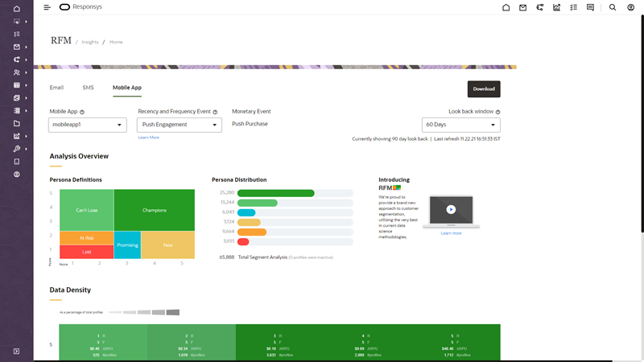644x362 pixels.
Task: Switch to the Email tab
Action: [x=56, y=88]
